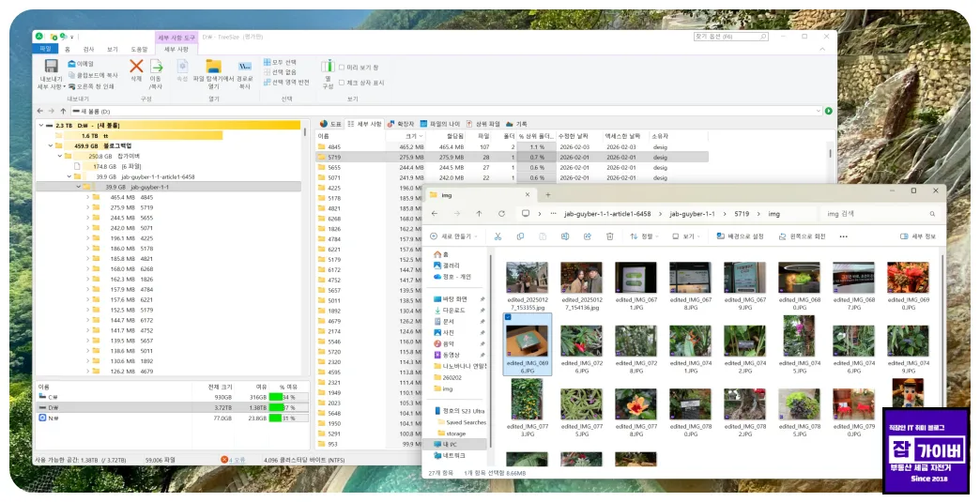Click Explorer back arrow button
The width and height of the screenshot is (980, 502).
pyautogui.click(x=435, y=214)
